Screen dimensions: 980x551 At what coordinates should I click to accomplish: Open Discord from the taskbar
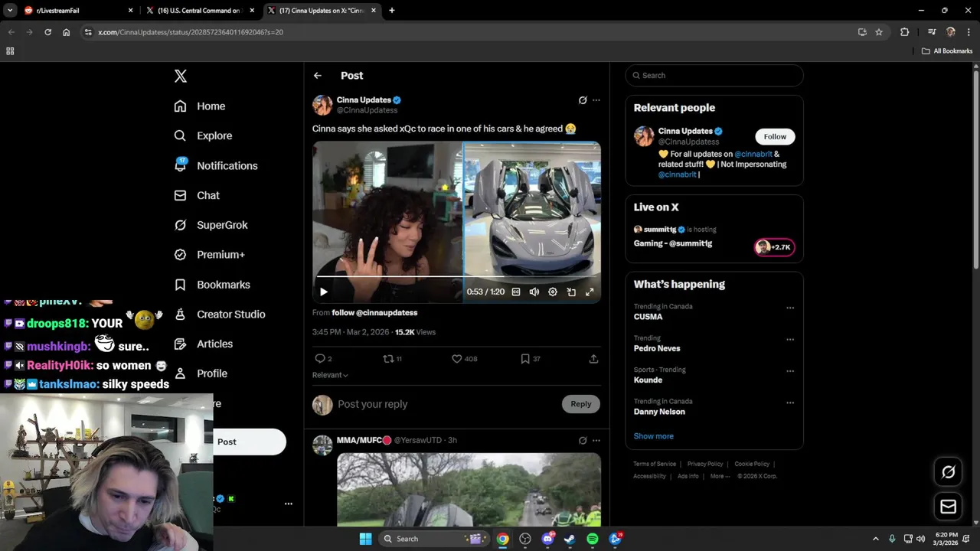click(x=547, y=539)
